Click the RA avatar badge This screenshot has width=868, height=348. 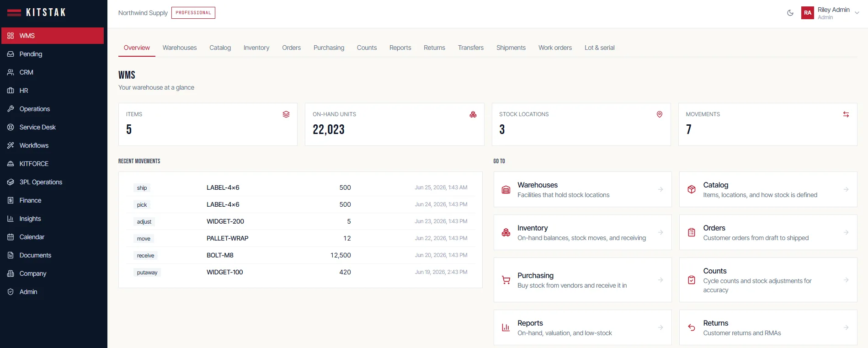tap(808, 13)
